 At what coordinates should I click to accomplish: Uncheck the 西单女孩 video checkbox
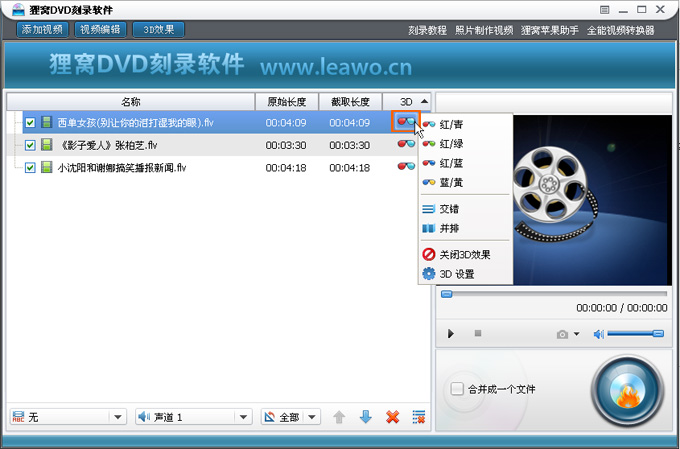30,123
